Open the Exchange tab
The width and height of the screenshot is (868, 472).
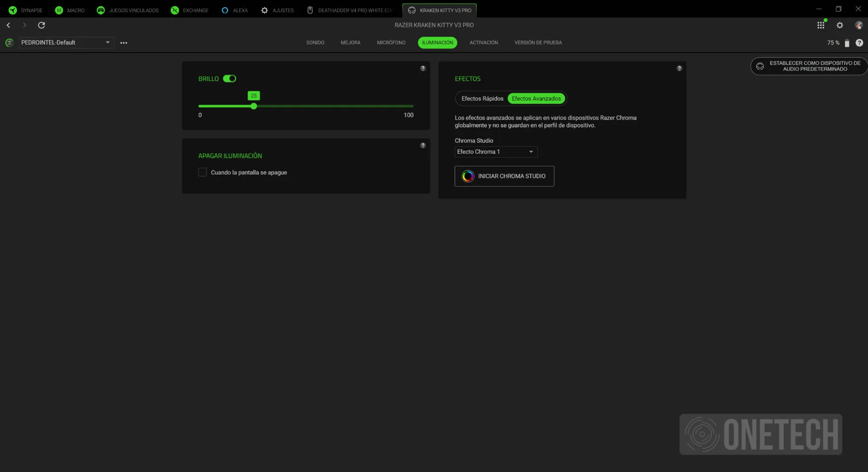click(x=190, y=10)
